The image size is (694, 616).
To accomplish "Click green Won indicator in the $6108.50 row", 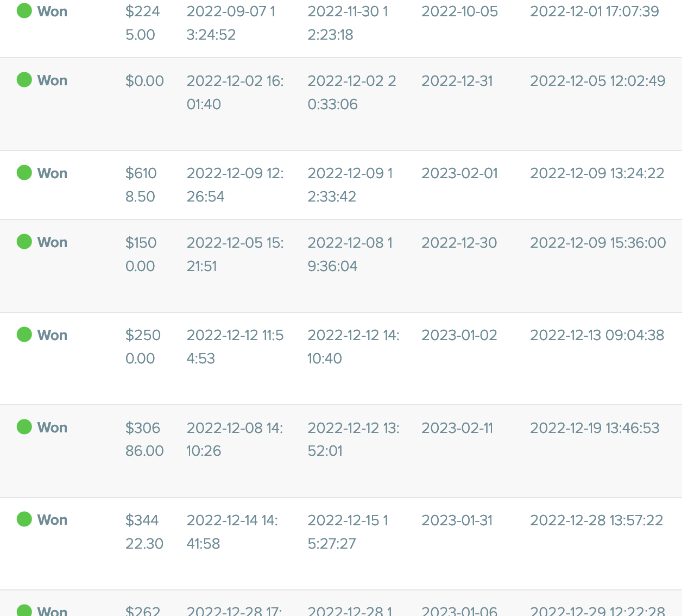I will pos(24,173).
